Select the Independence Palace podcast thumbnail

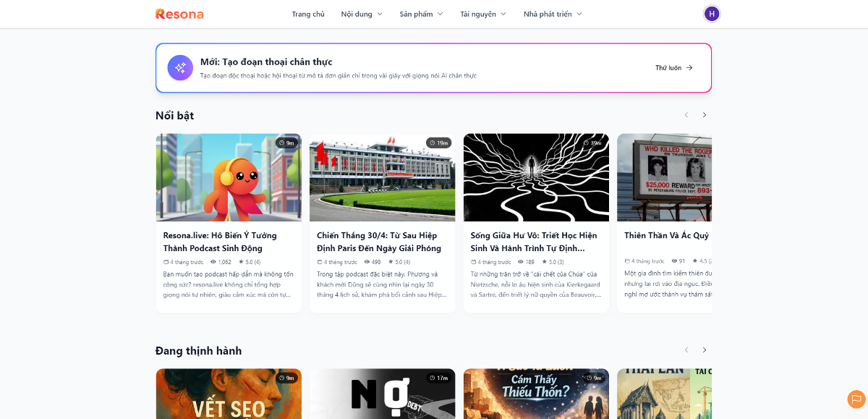point(382,177)
